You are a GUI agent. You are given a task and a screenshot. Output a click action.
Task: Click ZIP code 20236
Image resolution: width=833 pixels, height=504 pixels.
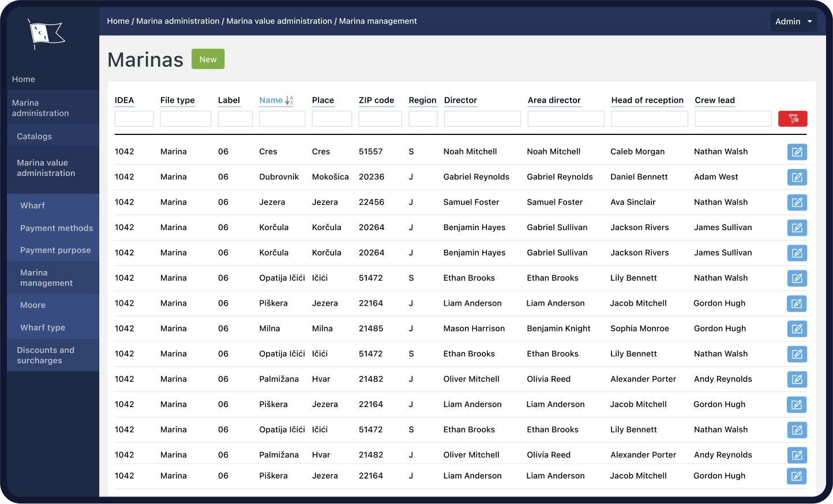372,177
